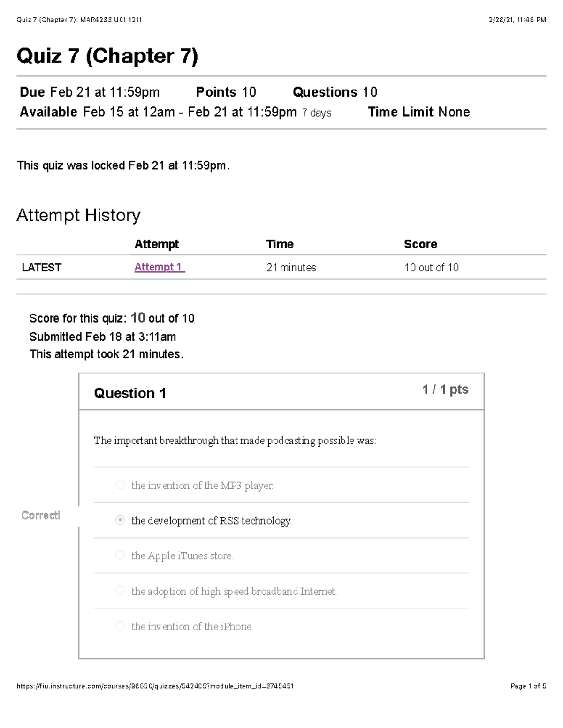Select "the invention of the MP3 player" radio button
This screenshot has width=563, height=728.
pyautogui.click(x=120, y=485)
